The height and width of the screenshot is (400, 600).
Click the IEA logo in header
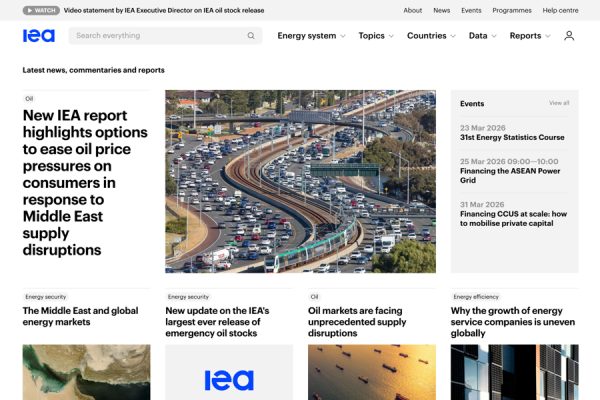coord(39,36)
